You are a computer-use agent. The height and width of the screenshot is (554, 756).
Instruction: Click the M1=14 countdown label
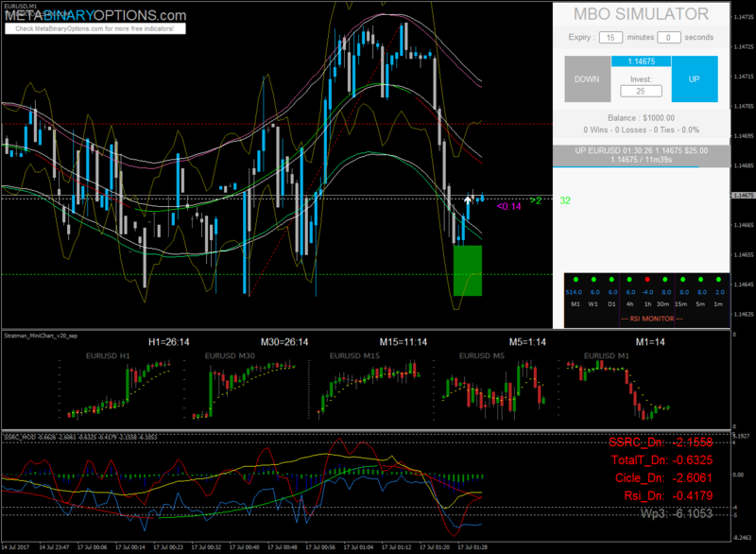[x=650, y=342]
